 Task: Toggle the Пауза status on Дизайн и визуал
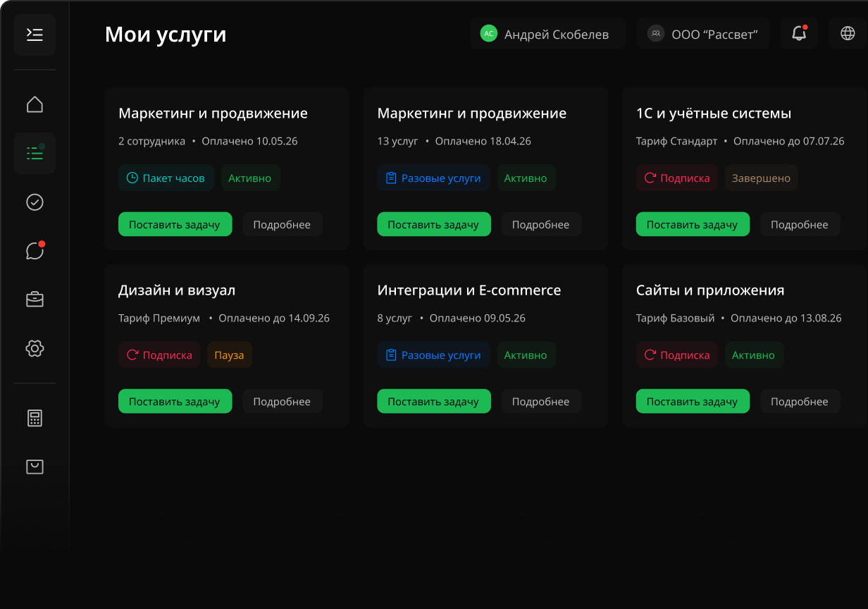[230, 355]
